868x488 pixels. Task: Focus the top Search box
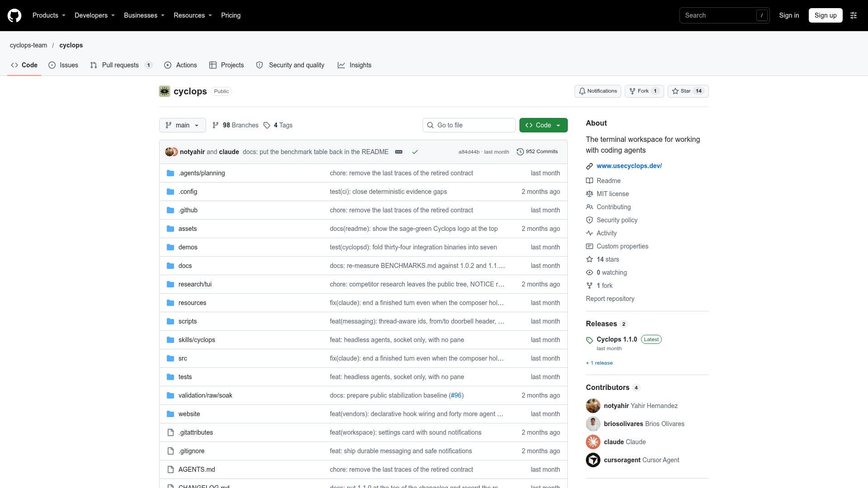pyautogui.click(x=725, y=15)
